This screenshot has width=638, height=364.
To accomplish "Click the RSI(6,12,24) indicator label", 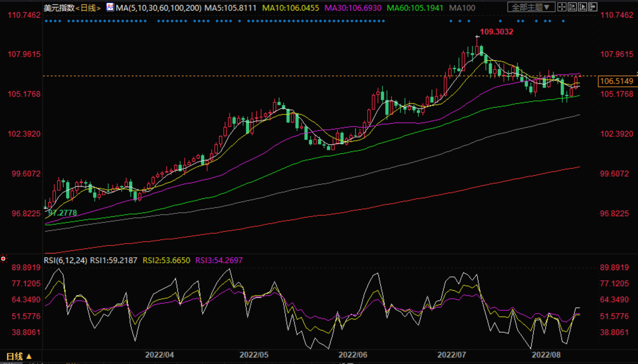I will point(66,260).
